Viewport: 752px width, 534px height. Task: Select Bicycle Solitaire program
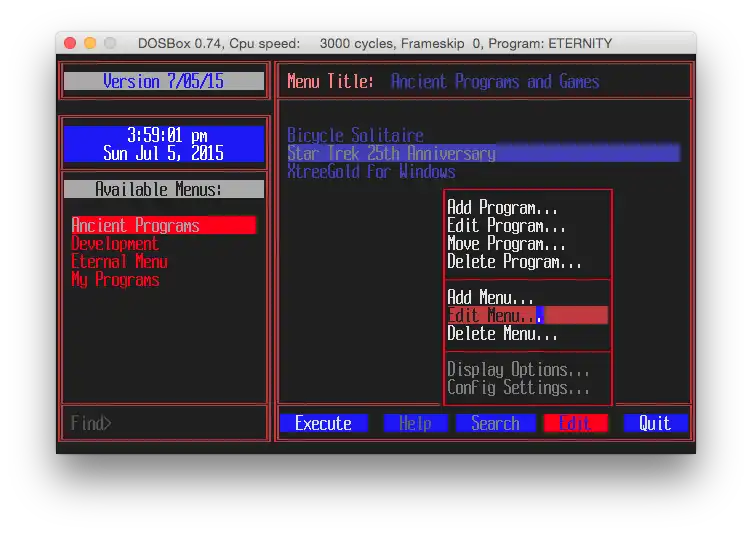(x=355, y=135)
